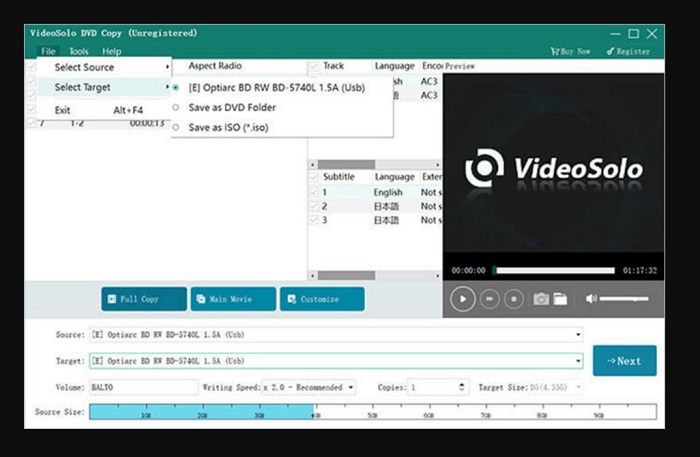The image size is (700, 457).
Task: Toggle the checkbox for subtitle row 2
Action: pos(314,206)
